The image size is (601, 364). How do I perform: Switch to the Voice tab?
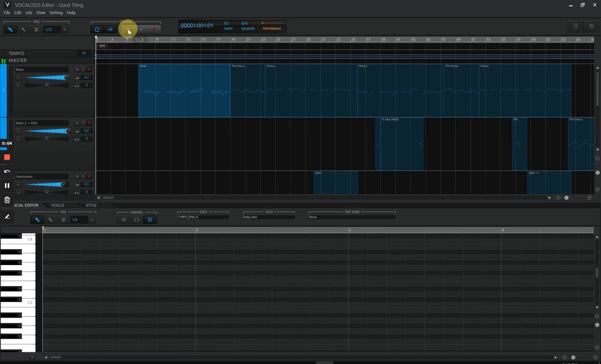tap(58, 205)
